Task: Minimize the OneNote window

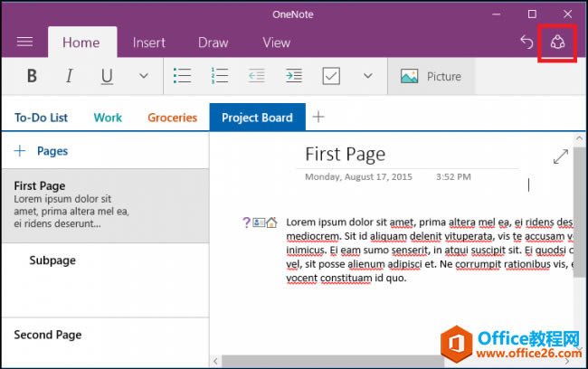Action: pos(496,14)
